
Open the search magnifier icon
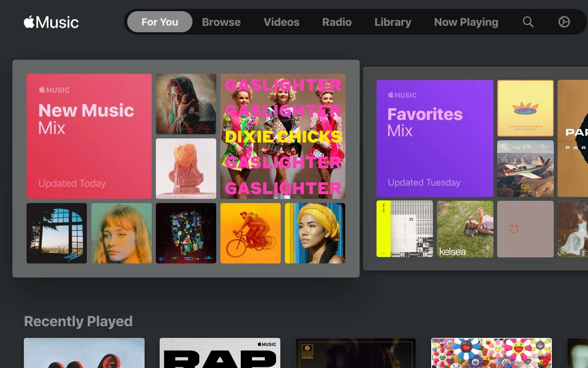pyautogui.click(x=528, y=22)
